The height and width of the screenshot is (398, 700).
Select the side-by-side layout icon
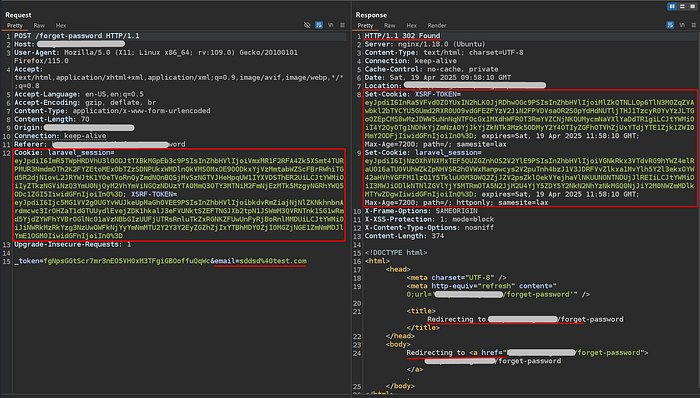(x=672, y=6)
